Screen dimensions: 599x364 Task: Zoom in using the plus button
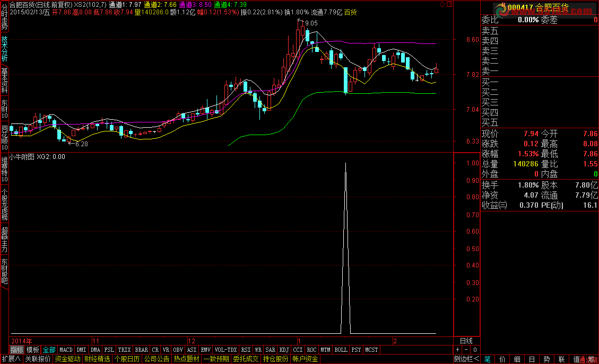tap(458, 350)
